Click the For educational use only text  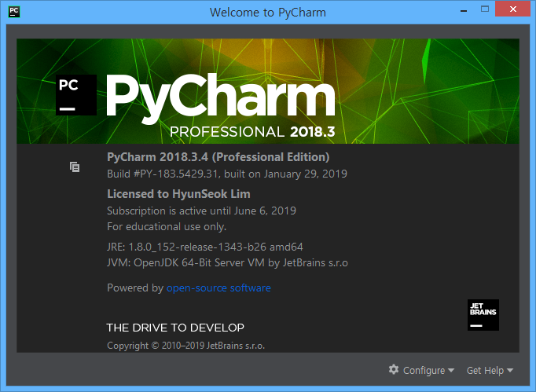pyautogui.click(x=167, y=226)
